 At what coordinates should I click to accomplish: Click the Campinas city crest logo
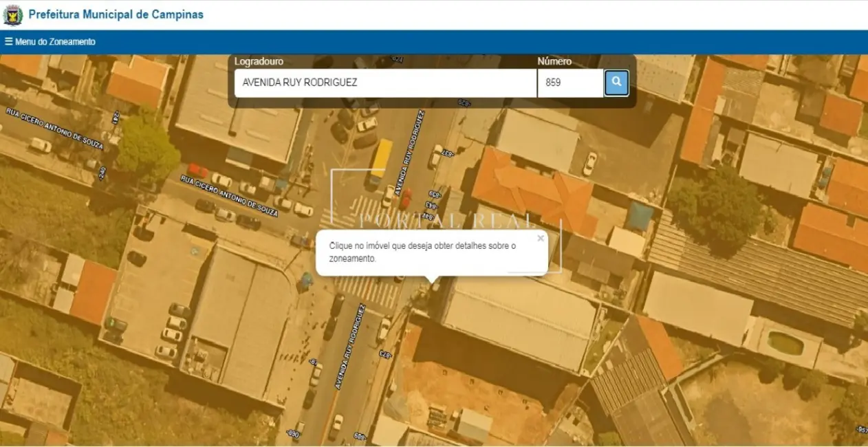tap(12, 14)
